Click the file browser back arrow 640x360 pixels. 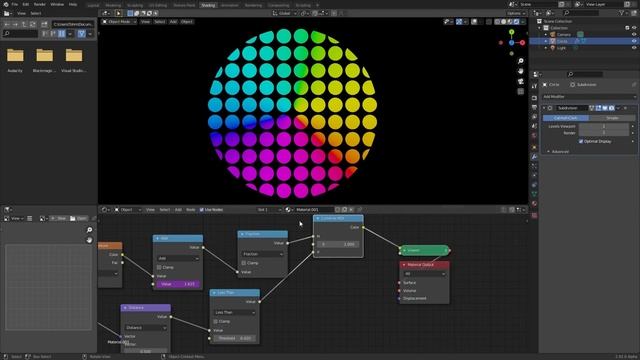[x=7, y=24]
